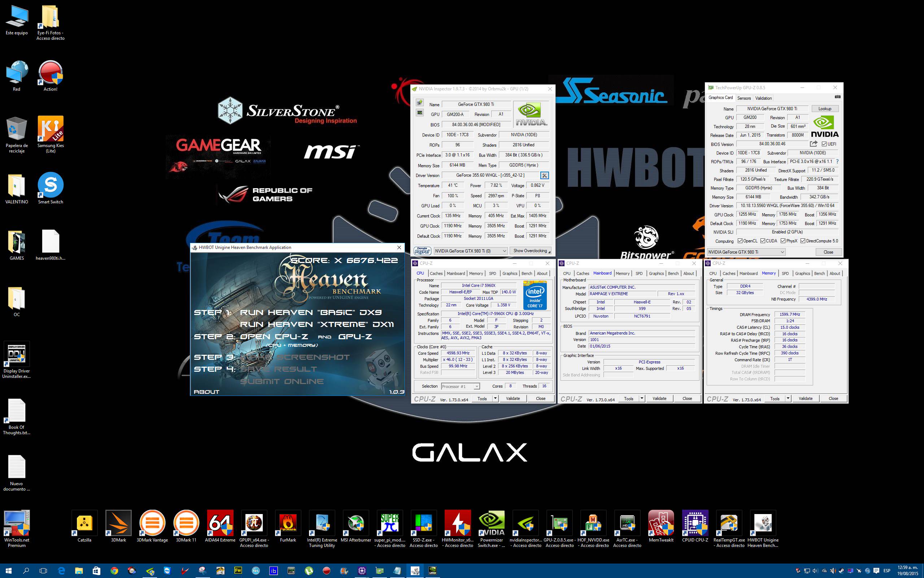This screenshot has width=924, height=578.
Task: Click the GPU-Z BIOS export share icon
Action: (x=814, y=144)
